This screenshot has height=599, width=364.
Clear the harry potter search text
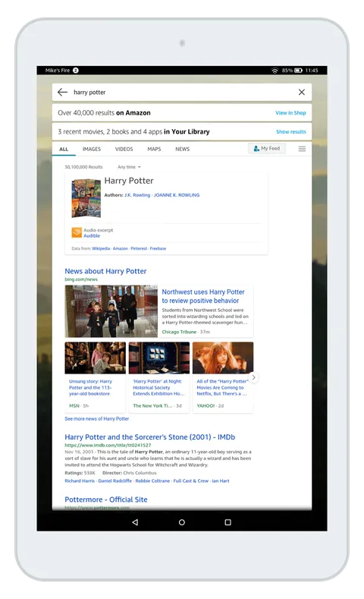coord(301,92)
